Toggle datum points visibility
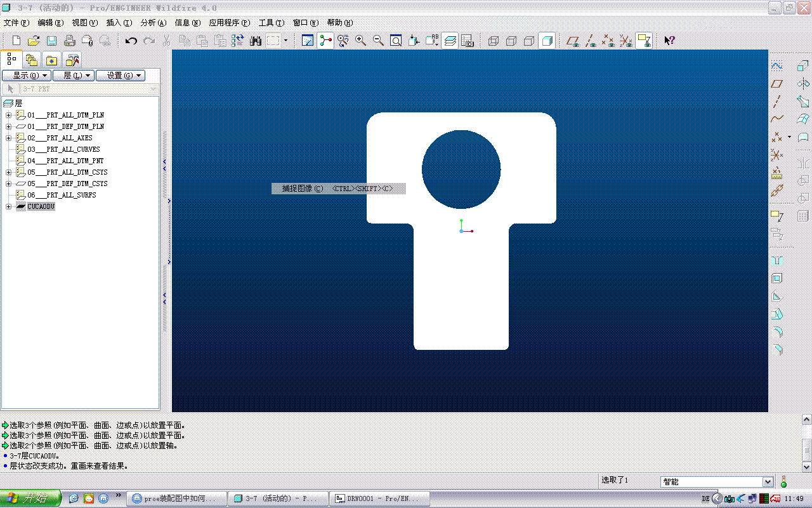812x508 pixels. pyautogui.click(x=608, y=41)
